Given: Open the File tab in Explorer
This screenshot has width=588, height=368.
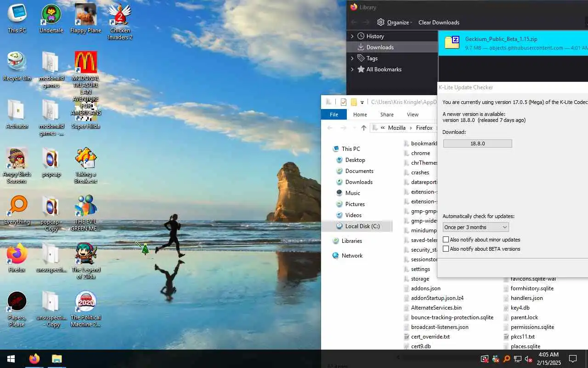Looking at the screenshot, I should [334, 115].
